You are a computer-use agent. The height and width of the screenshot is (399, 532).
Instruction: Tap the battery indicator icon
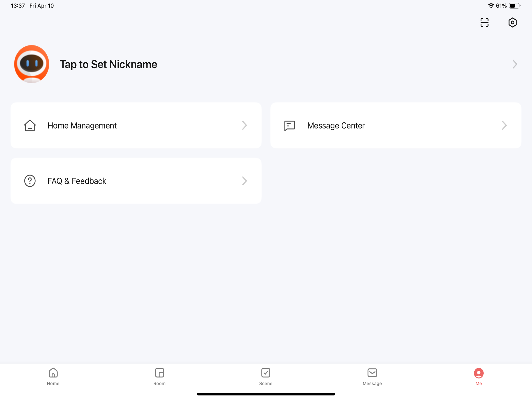(x=514, y=6)
